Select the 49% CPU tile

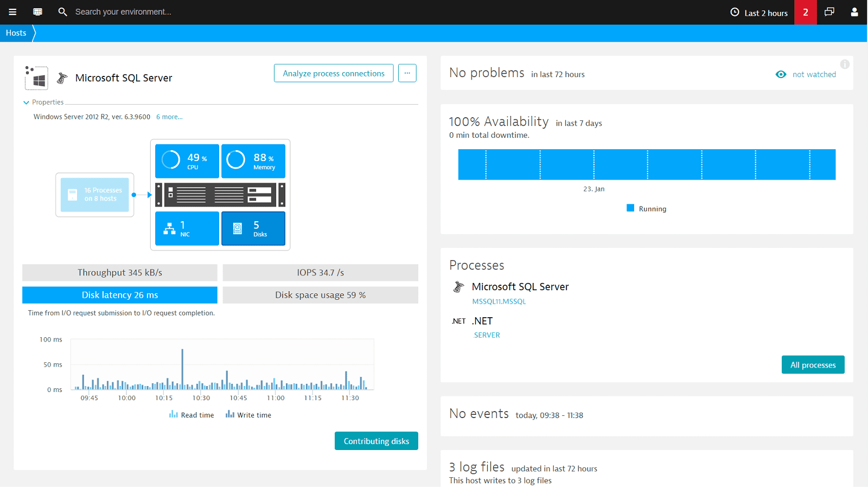tap(187, 161)
